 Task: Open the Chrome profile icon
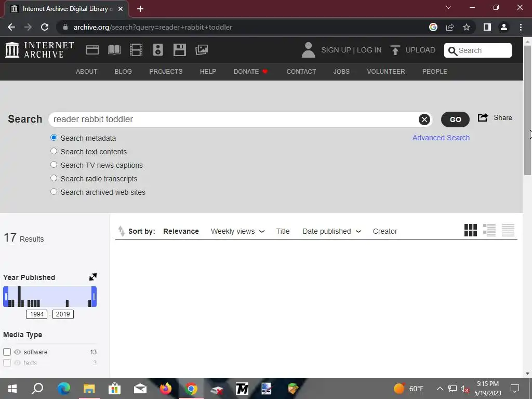tap(504, 27)
